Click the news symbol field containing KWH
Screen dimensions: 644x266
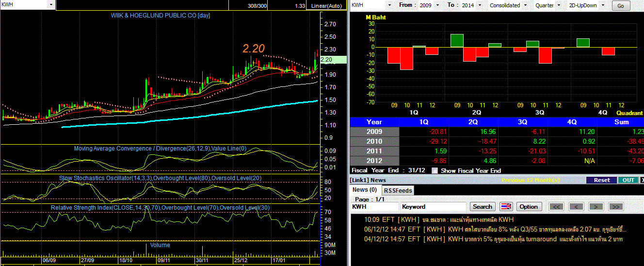[374, 206]
